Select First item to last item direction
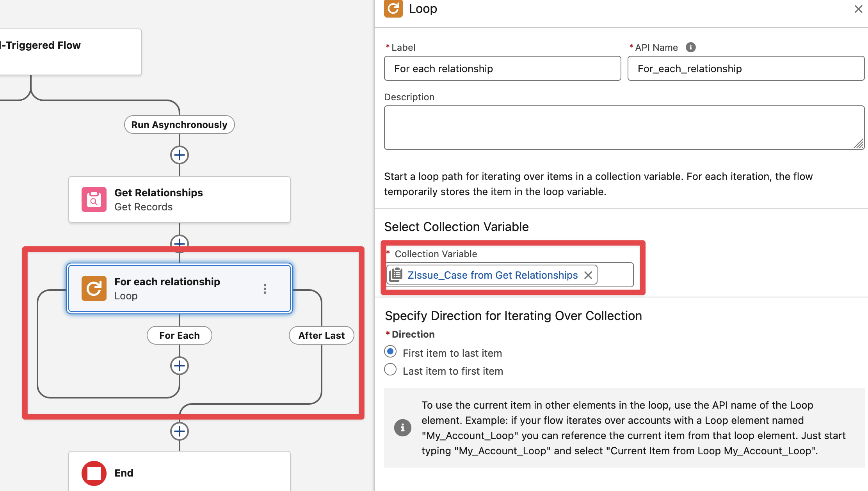The image size is (868, 491). pyautogui.click(x=390, y=352)
